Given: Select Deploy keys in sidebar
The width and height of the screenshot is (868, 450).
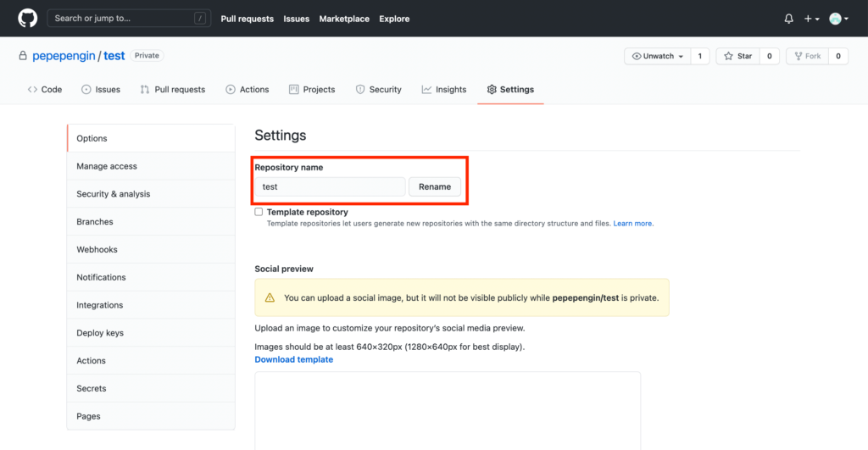Looking at the screenshot, I should point(151,333).
